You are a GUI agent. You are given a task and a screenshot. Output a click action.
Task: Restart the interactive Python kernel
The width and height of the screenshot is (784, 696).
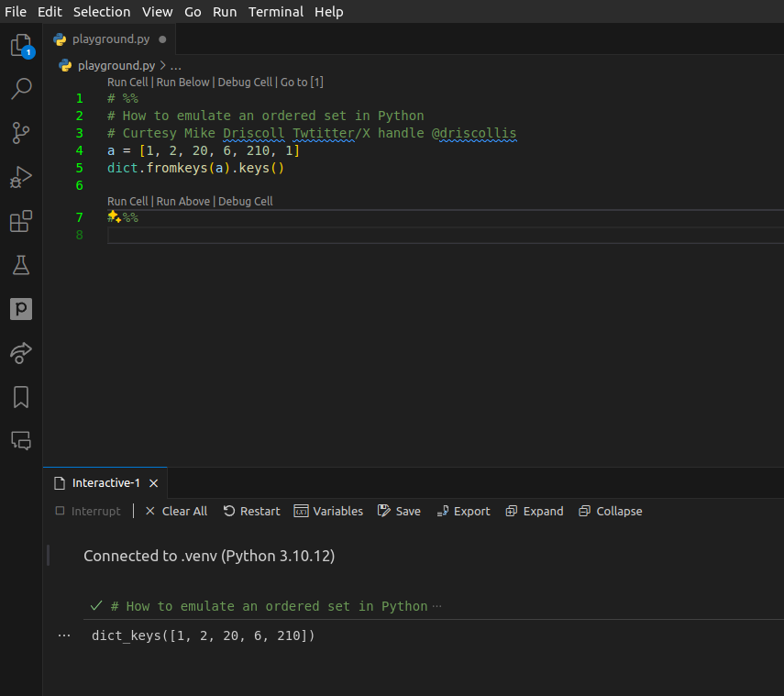pyautogui.click(x=251, y=511)
